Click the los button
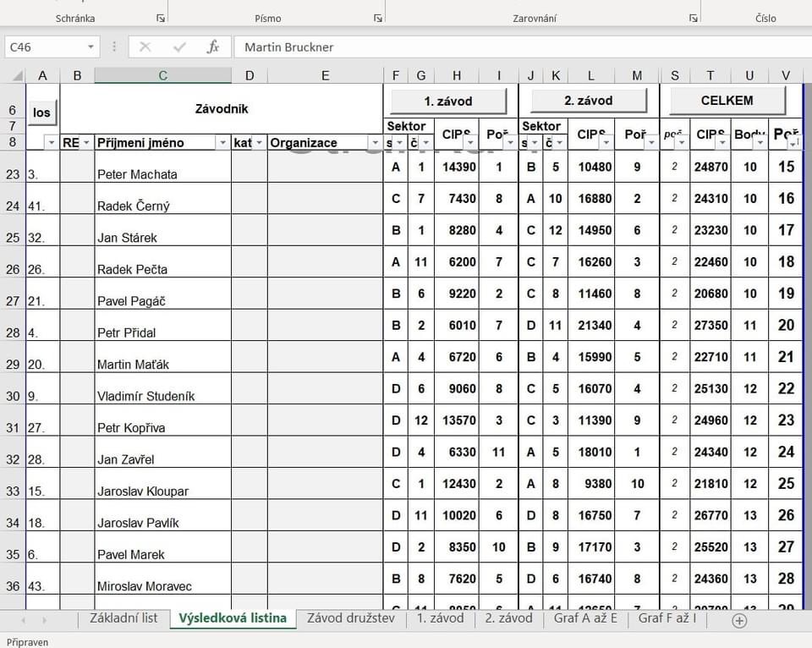This screenshot has width=812, height=648. [41, 113]
